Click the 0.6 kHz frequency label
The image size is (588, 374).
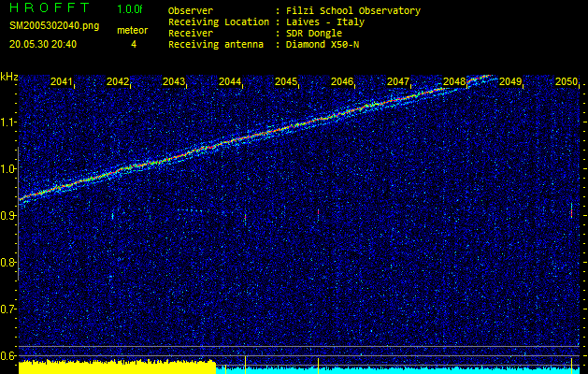click(7, 355)
